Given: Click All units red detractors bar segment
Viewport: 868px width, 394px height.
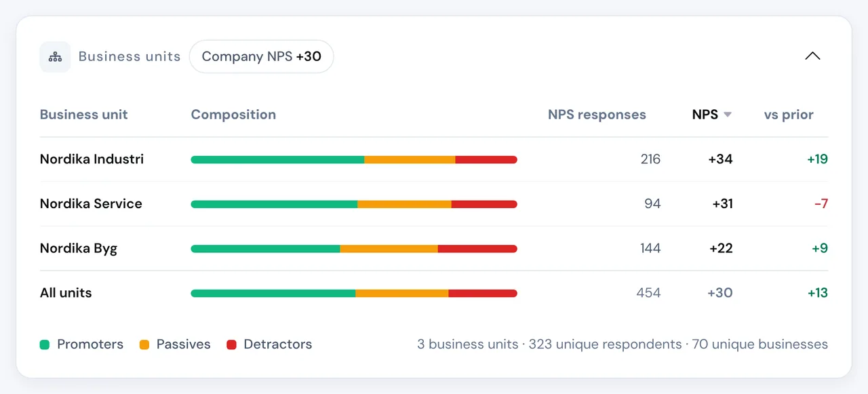Looking at the screenshot, I should point(483,294).
